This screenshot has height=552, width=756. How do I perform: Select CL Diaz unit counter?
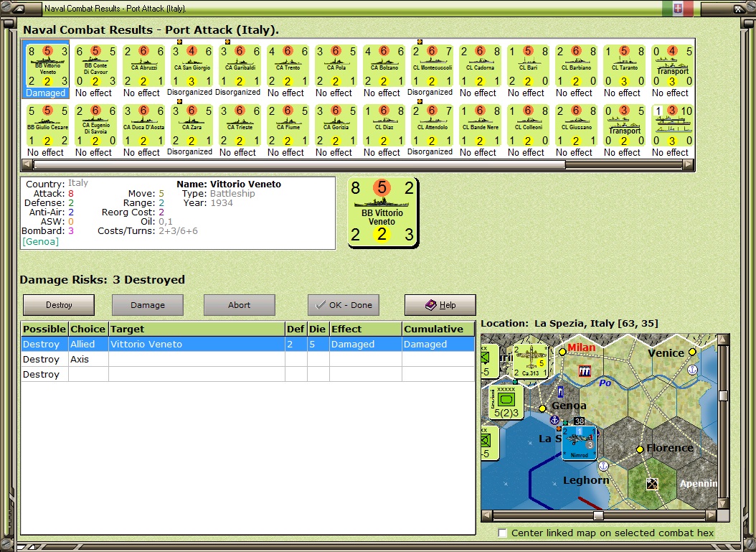(384, 126)
